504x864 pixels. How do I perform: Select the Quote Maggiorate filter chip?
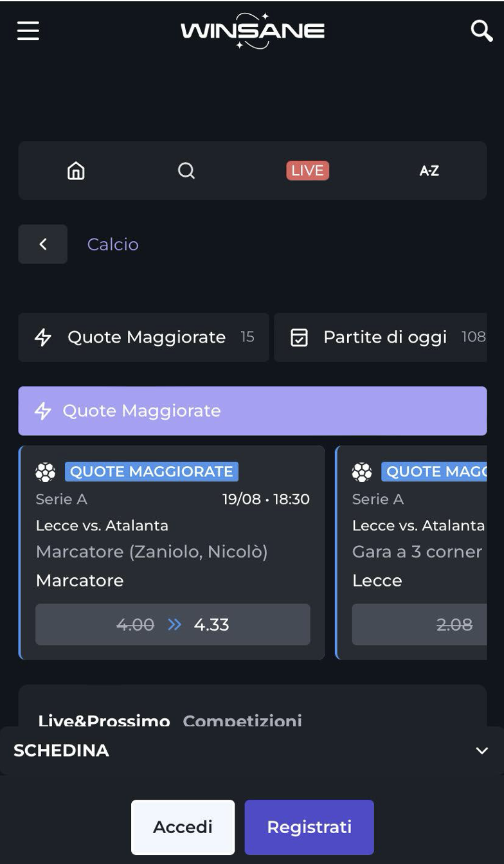tap(143, 337)
